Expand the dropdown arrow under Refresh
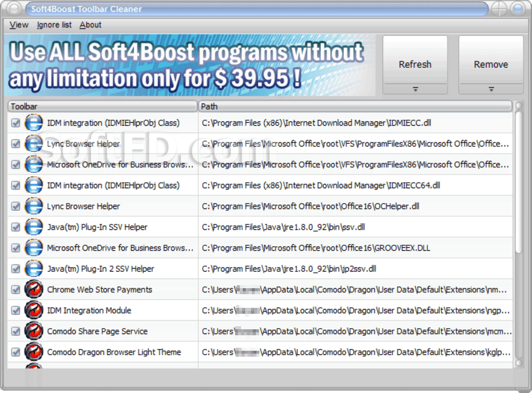The width and height of the screenshot is (532, 393). click(415, 89)
